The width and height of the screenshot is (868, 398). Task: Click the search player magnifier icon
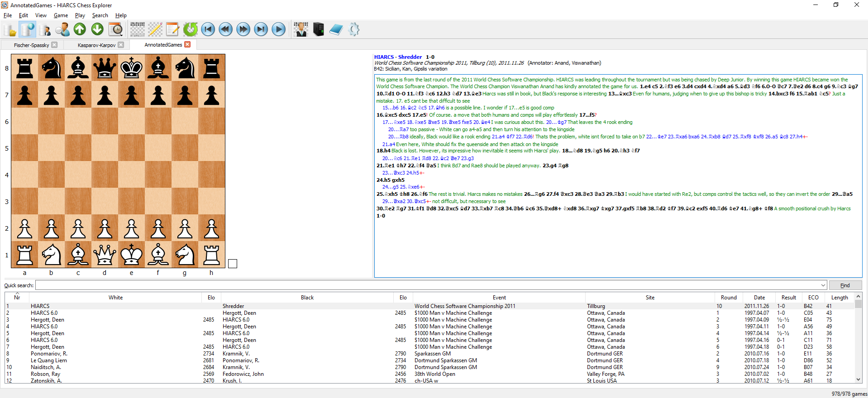click(62, 30)
